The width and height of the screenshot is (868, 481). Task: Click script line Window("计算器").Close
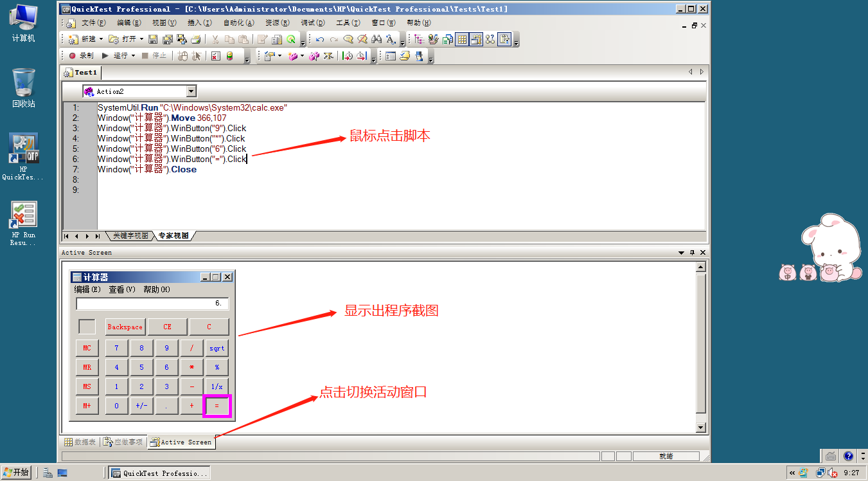point(147,169)
